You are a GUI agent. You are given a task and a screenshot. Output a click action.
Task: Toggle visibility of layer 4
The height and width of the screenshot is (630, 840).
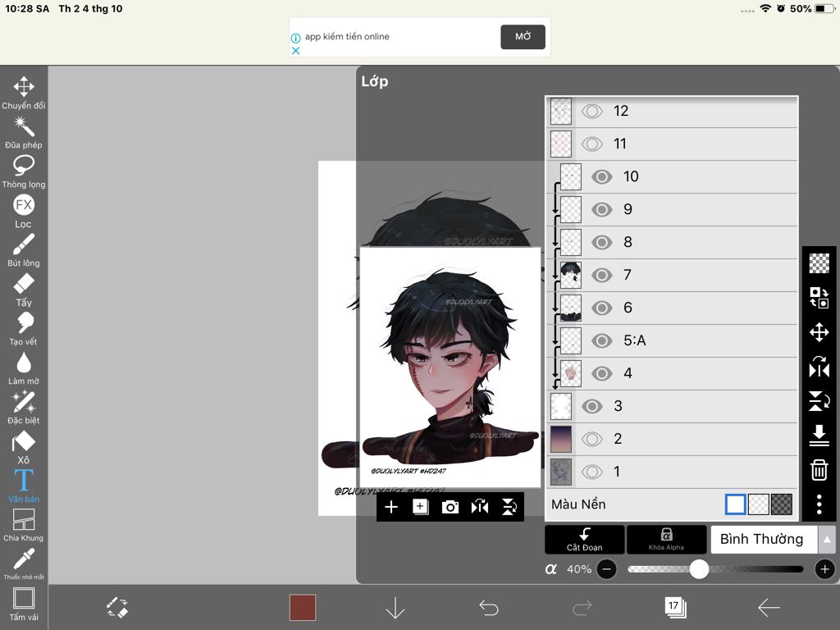[601, 373]
